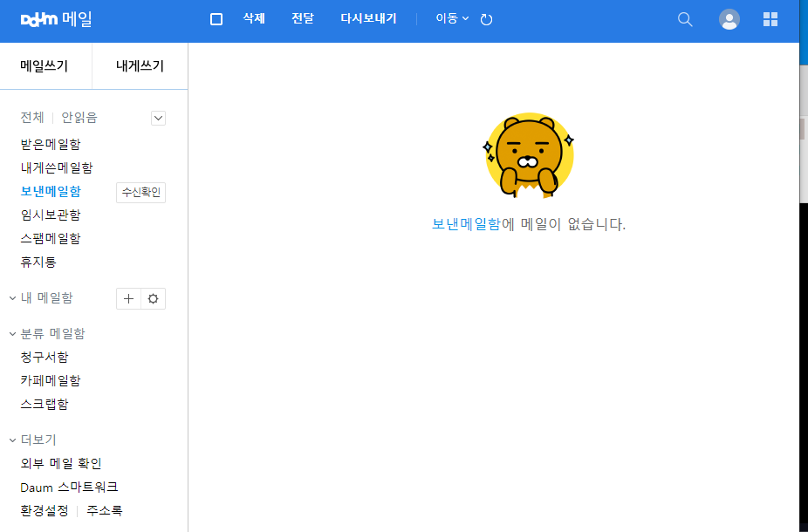Open the 보낸메일함 sent folder in sidebar
The image size is (808, 532).
pos(51,192)
